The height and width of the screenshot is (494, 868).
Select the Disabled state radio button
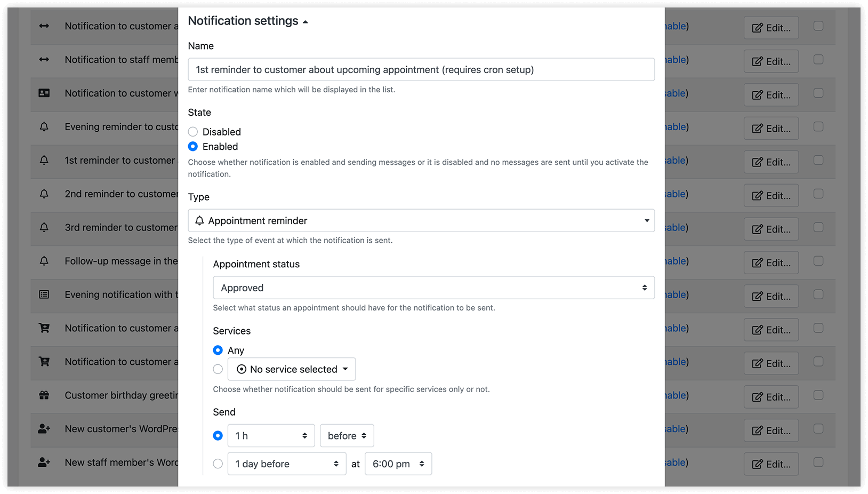(193, 132)
